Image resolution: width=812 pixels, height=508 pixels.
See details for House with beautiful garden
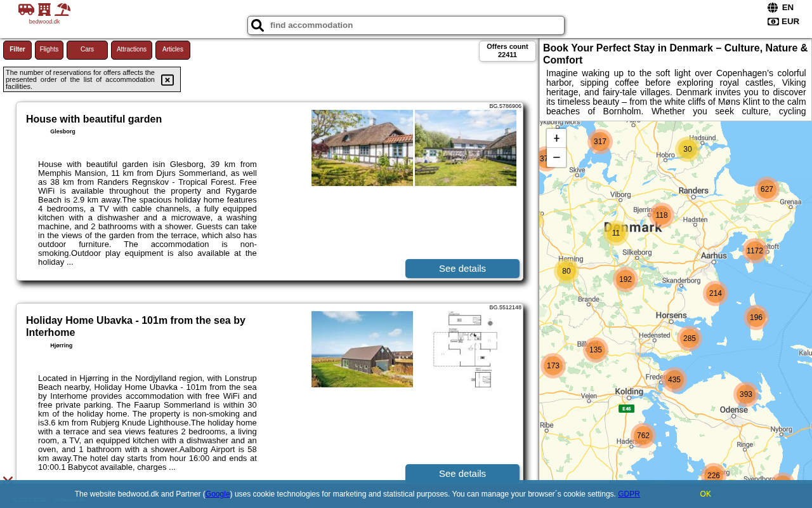pos(462,269)
